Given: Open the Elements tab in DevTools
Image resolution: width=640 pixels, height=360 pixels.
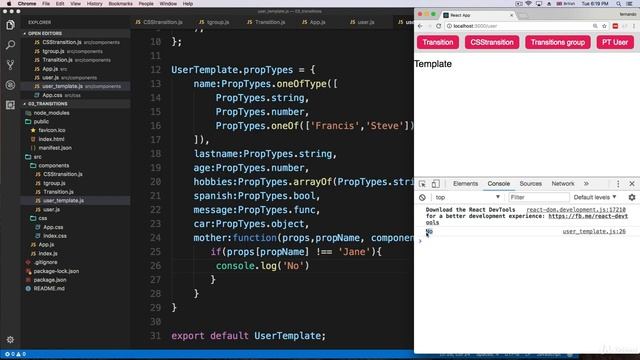Looking at the screenshot, I should pos(465,184).
